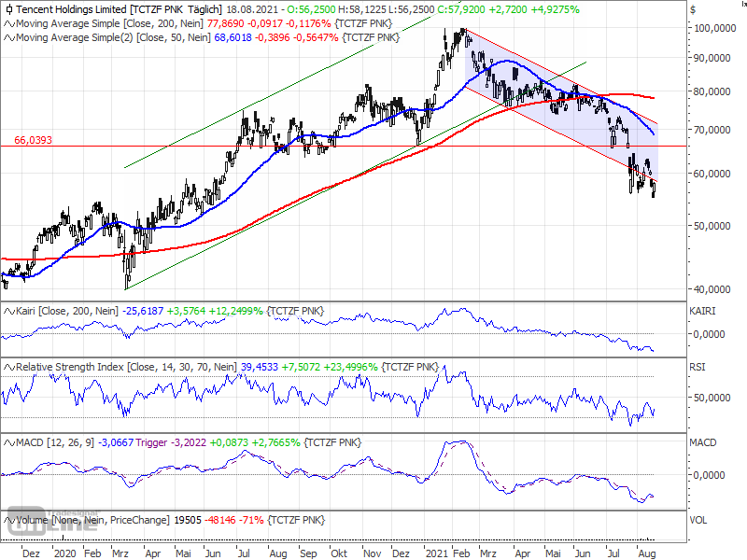Click the 50,0000 label on the RSI axis
The height and width of the screenshot is (560, 747).
click(x=712, y=398)
